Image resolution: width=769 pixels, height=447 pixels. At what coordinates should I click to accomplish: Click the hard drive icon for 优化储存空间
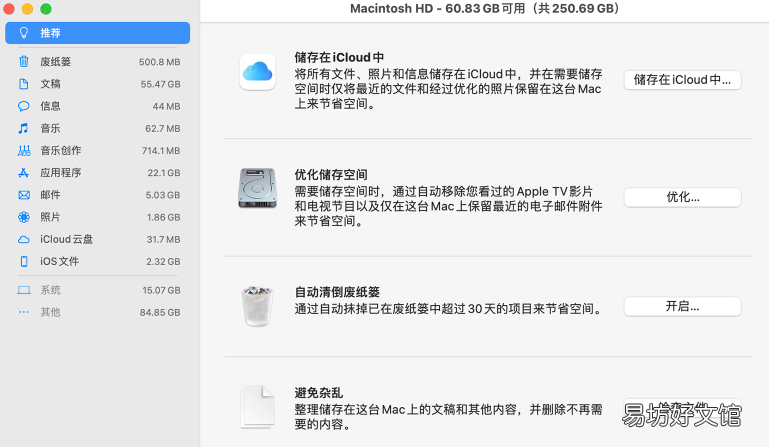click(x=257, y=188)
